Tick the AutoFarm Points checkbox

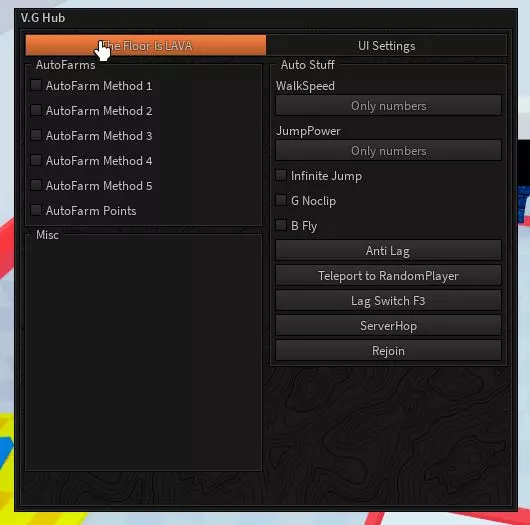tap(36, 210)
